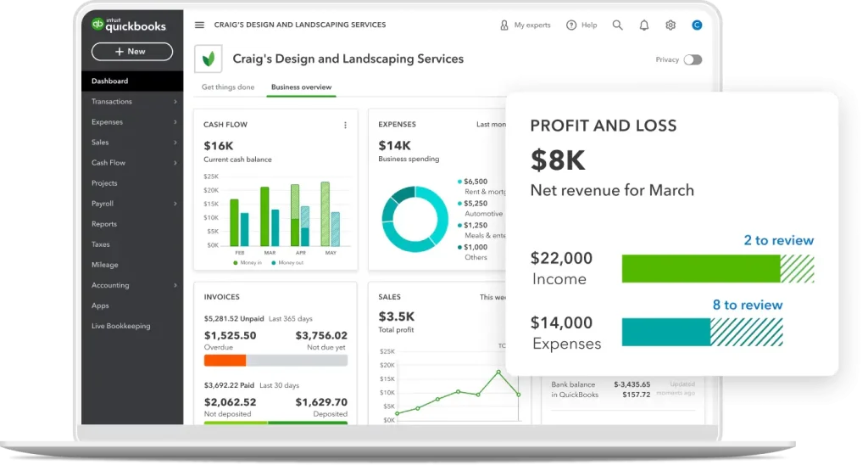Click the $8K net revenue figure

point(558,160)
